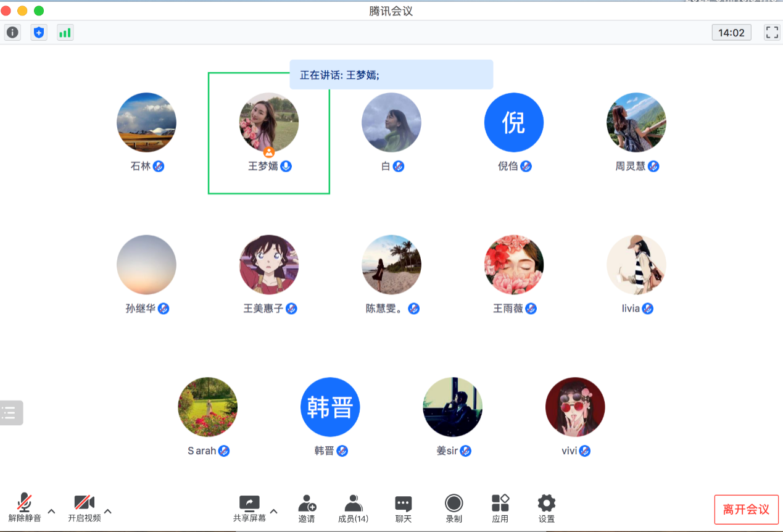Check the green network signal icon
The width and height of the screenshot is (783, 532).
(x=65, y=33)
